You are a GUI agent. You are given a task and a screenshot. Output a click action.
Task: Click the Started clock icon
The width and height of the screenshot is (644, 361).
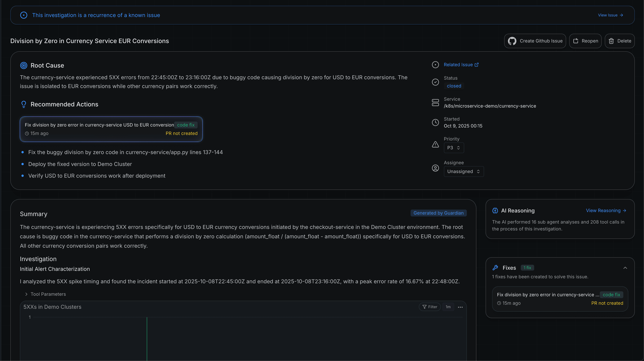[435, 123]
